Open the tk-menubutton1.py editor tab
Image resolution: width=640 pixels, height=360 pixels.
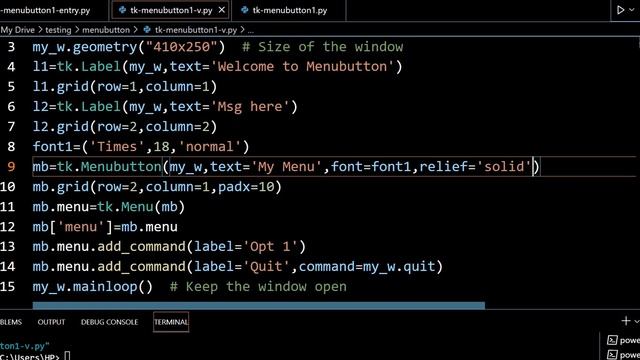pos(289,10)
